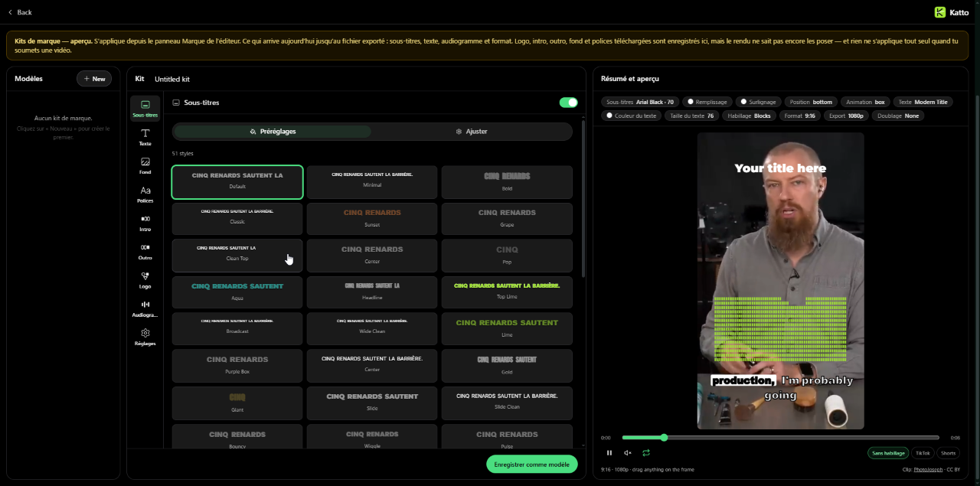Toggle loop playback icon

pos(646,452)
